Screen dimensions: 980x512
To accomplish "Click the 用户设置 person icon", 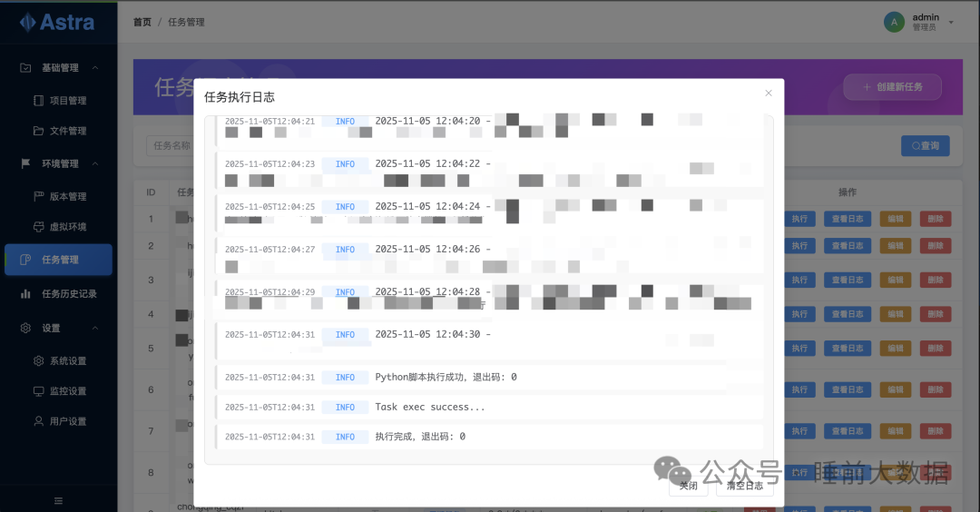I will 38,420.
